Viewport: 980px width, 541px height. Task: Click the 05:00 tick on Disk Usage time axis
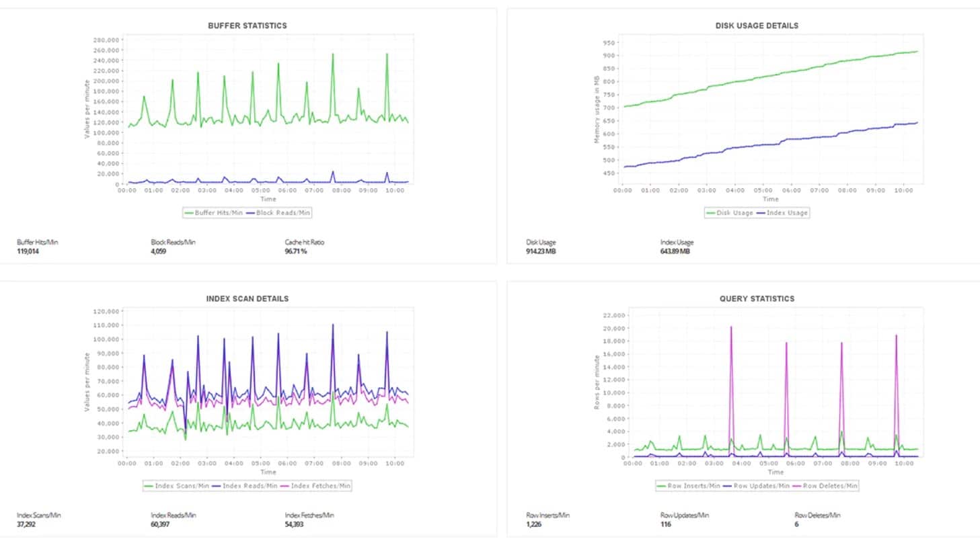[763, 191]
